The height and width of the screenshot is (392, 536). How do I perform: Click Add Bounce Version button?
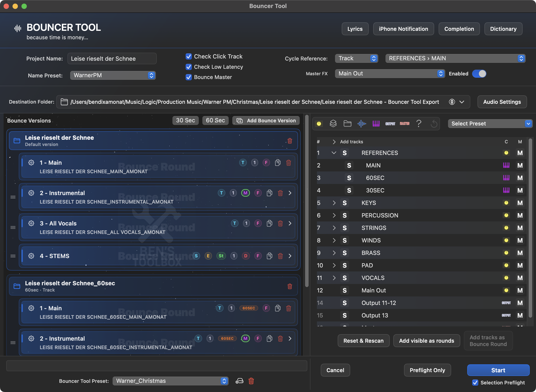[x=266, y=120]
